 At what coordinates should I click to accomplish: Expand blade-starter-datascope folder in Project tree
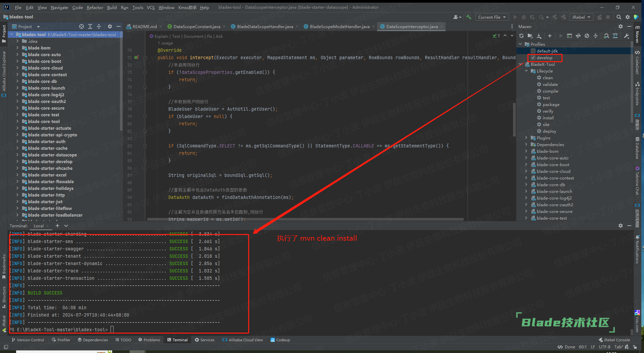coord(17,155)
